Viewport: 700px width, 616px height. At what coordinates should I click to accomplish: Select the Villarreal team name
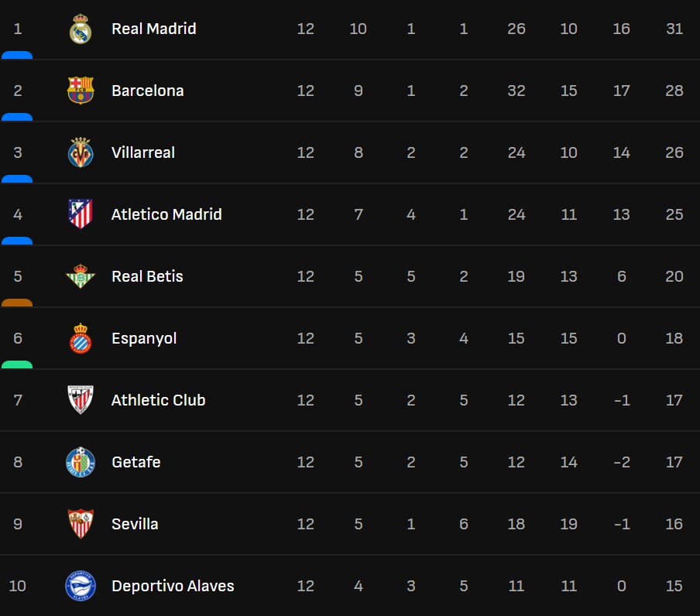point(142,152)
